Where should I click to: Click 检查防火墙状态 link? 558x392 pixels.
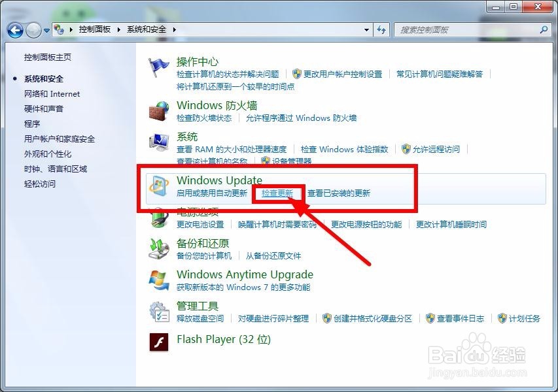pyautogui.click(x=204, y=118)
